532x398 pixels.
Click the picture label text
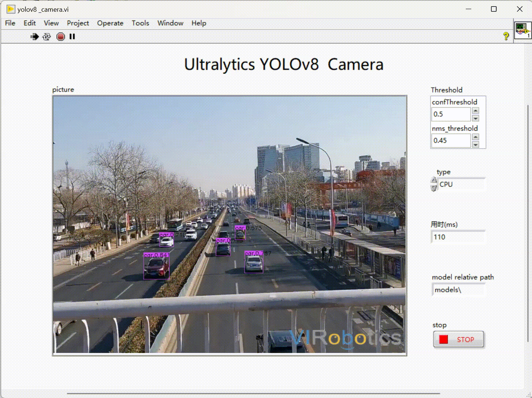pyautogui.click(x=63, y=90)
